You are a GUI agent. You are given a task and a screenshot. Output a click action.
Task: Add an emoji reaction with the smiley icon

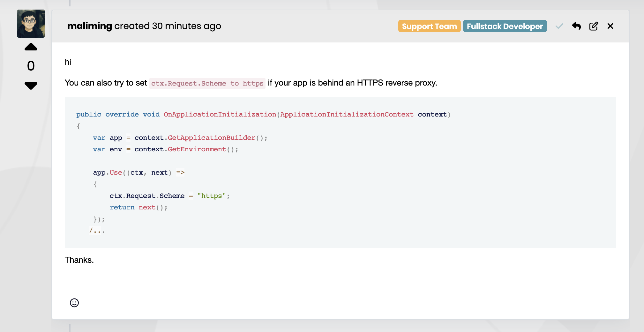tap(74, 303)
